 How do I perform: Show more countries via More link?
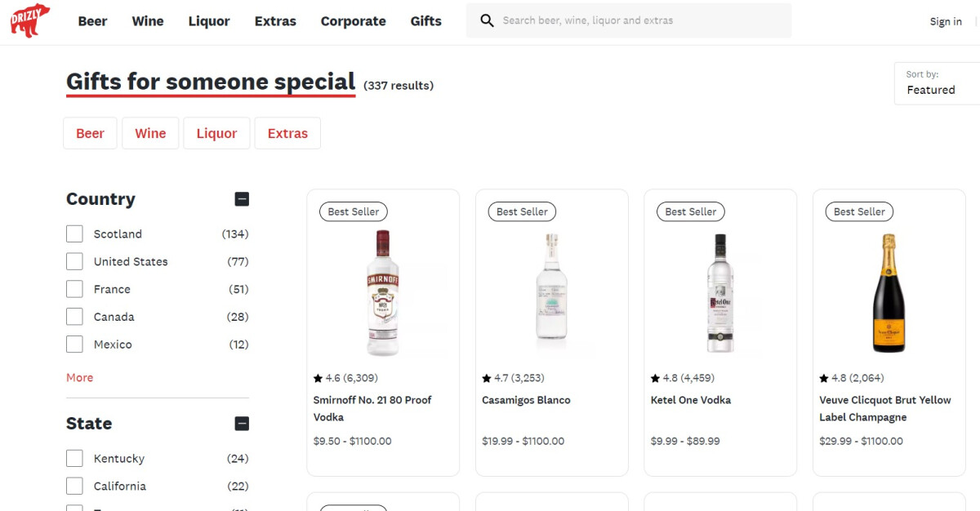click(x=80, y=378)
